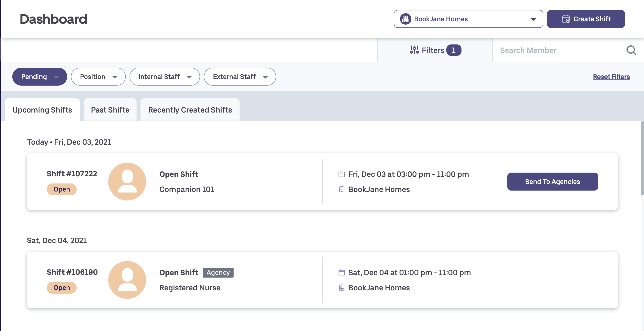The height and width of the screenshot is (331, 644).
Task: Expand the External Staff dropdown
Action: (240, 77)
